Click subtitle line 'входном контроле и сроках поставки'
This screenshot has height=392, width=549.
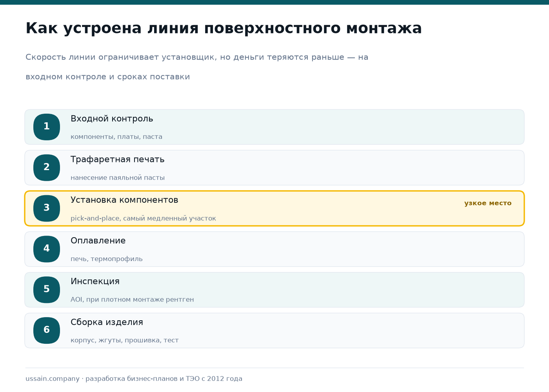coord(108,77)
